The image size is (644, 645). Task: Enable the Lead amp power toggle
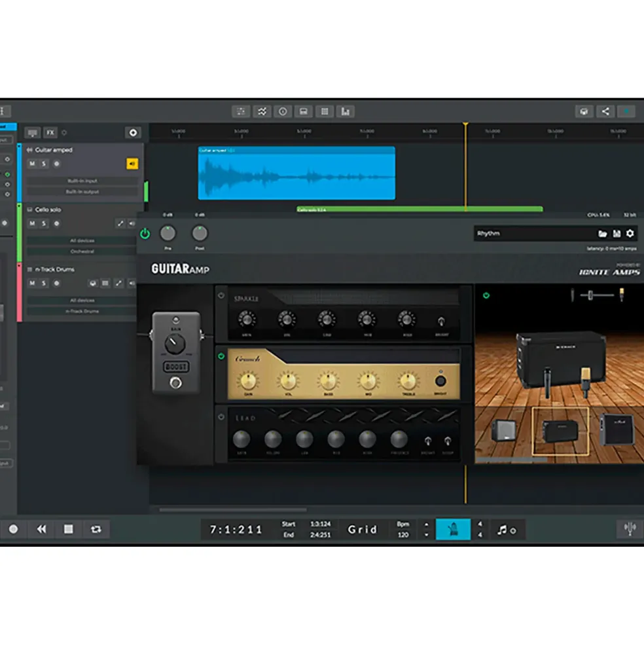pyautogui.click(x=221, y=416)
